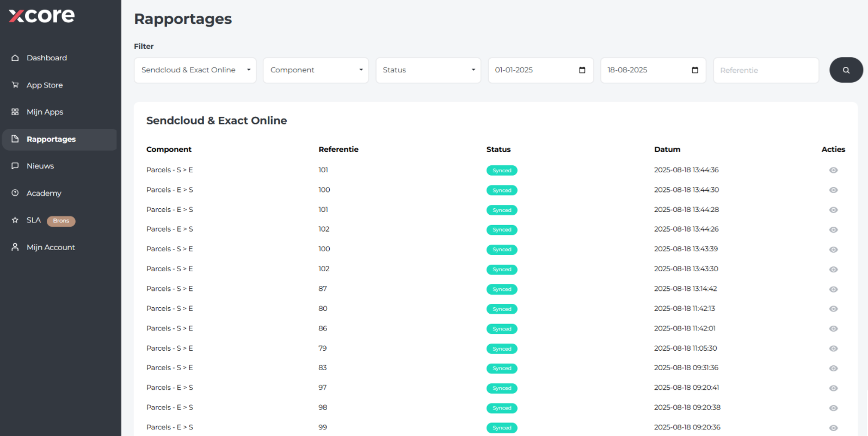Click the Brons SLA badge
Screen dimensions: 868x436
click(x=61, y=221)
